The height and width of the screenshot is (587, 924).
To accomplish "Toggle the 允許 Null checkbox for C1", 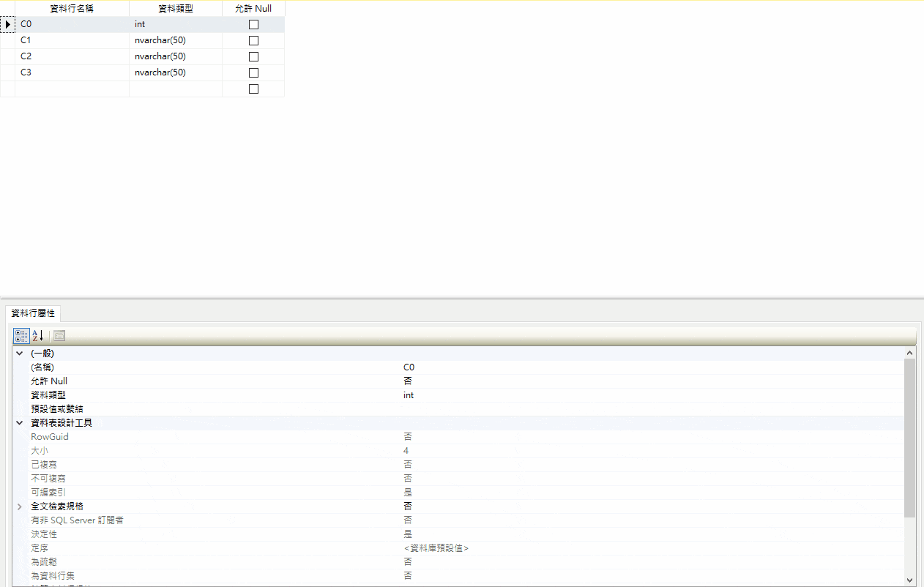I will (253, 40).
